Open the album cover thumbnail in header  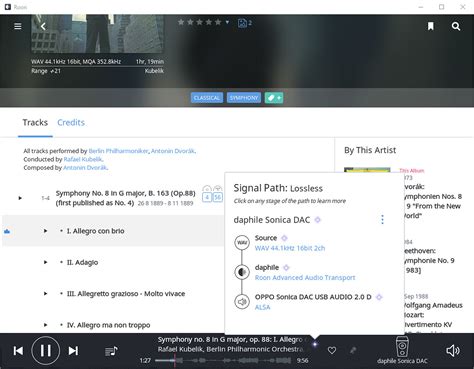97,33
